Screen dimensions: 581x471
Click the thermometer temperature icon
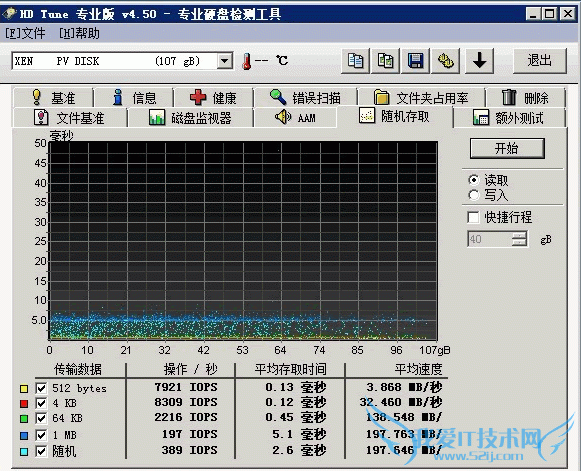[246, 61]
